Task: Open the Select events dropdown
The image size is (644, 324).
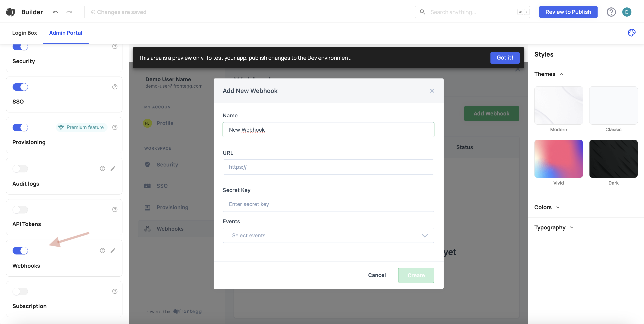Action: 328,235
